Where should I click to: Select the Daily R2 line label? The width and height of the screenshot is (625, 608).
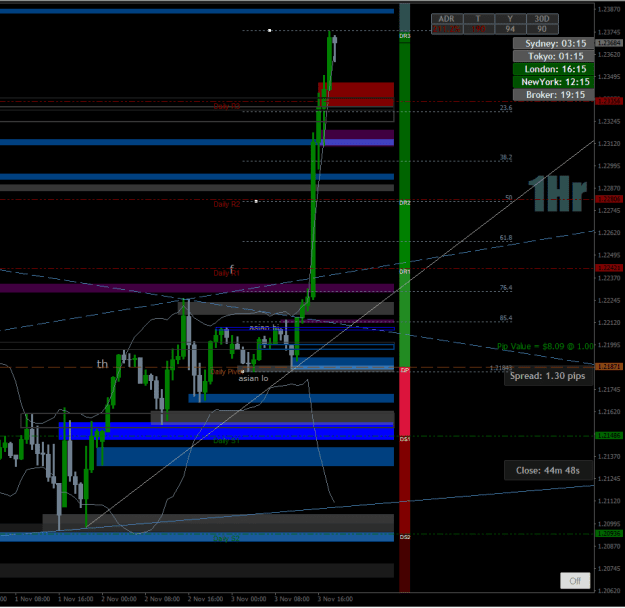226,204
